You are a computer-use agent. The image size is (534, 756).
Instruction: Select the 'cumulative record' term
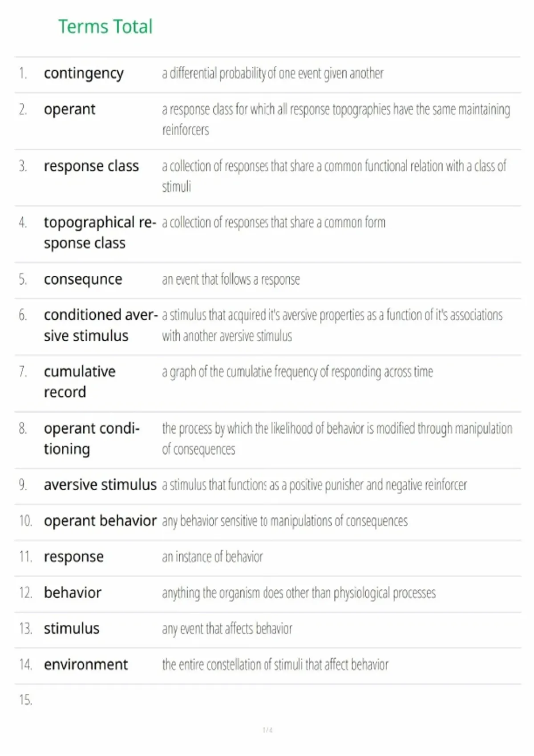(80, 382)
